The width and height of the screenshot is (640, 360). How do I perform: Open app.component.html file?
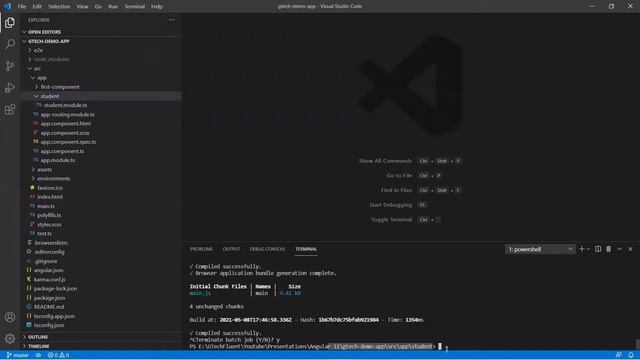pos(65,124)
